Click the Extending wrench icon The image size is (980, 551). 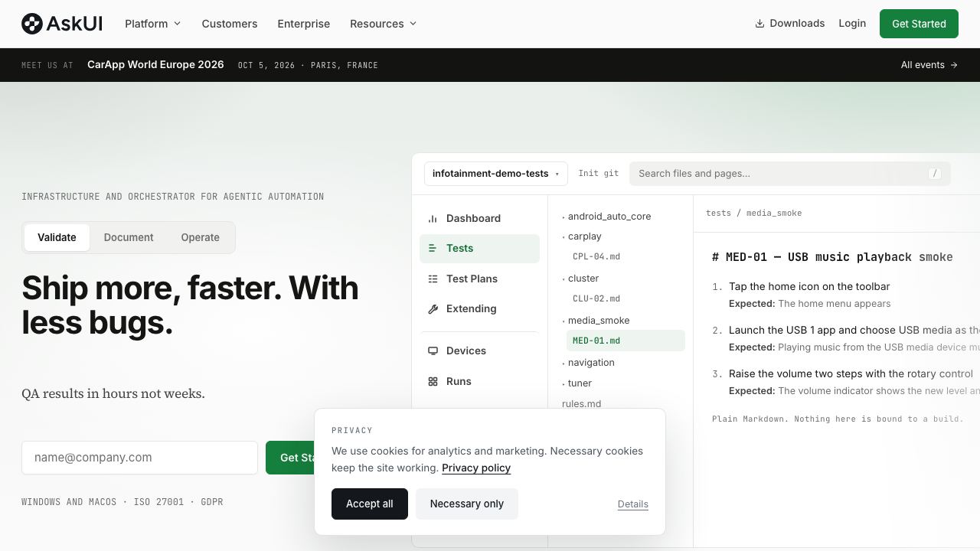(x=433, y=308)
